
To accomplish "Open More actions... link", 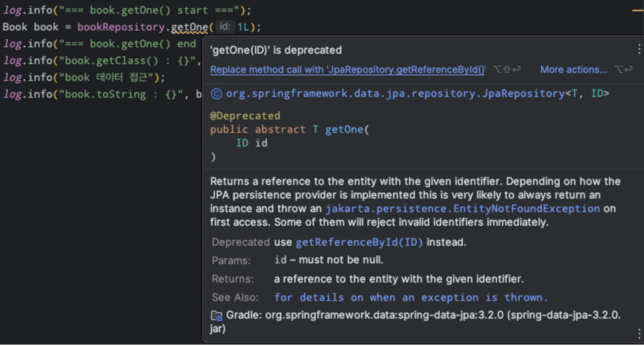I will tap(573, 70).
